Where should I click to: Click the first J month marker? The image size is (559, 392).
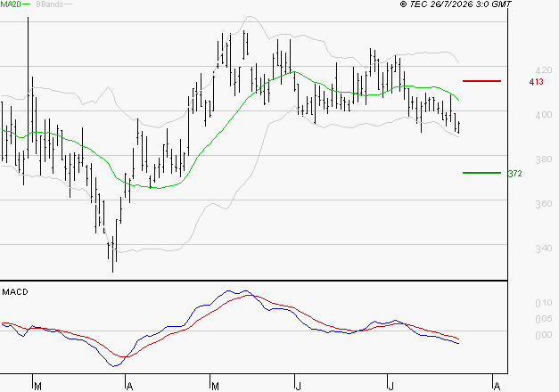(x=299, y=387)
